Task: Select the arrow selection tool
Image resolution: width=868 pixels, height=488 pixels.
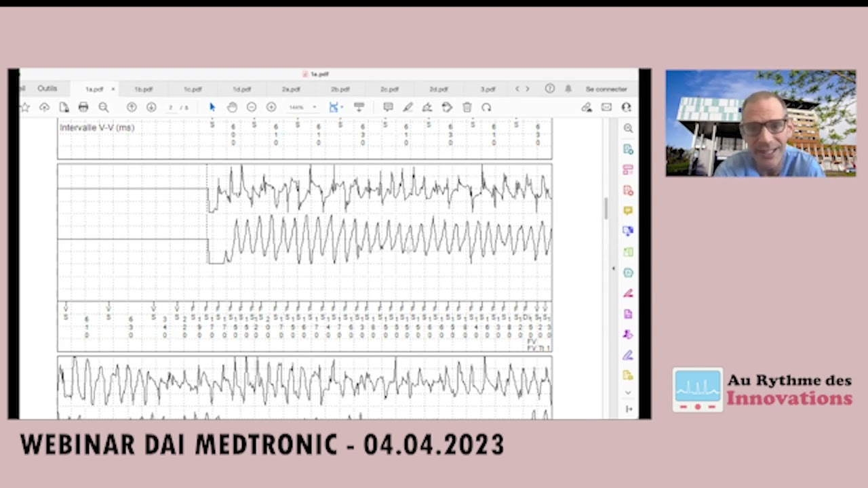Action: coord(212,107)
